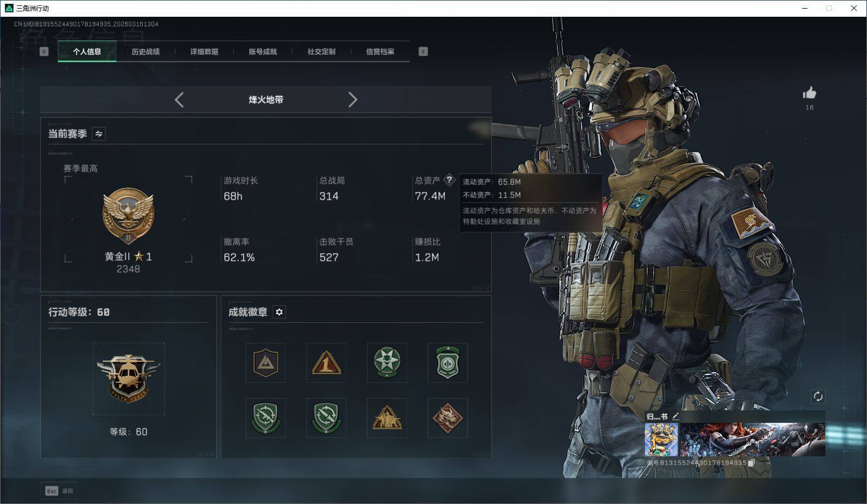The width and height of the screenshot is (867, 504).
Task: Click the 赚损比 value 1.2M
Action: [x=427, y=257]
